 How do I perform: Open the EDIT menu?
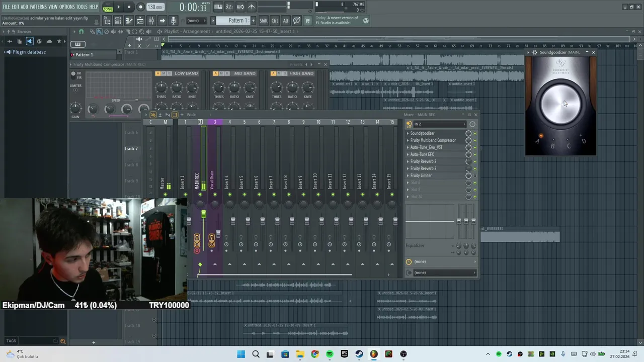15,7
